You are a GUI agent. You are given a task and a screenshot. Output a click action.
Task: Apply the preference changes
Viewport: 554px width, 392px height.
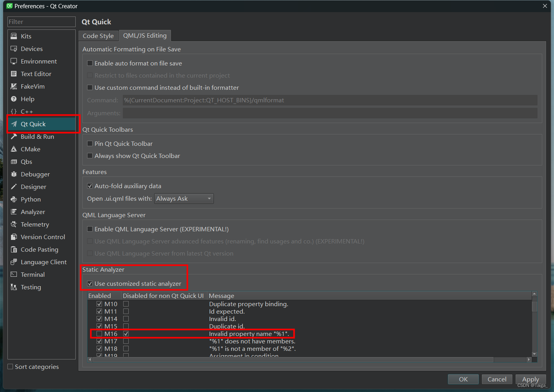click(x=531, y=379)
